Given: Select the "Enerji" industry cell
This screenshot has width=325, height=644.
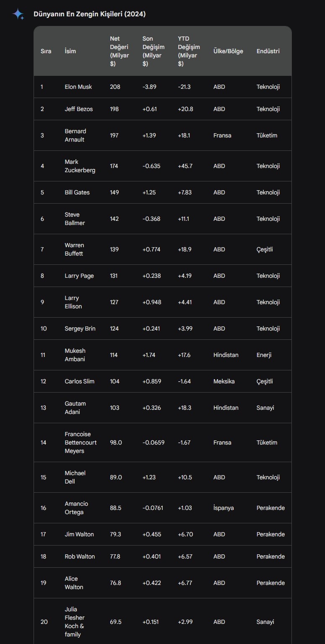Looking at the screenshot, I should (x=264, y=355).
